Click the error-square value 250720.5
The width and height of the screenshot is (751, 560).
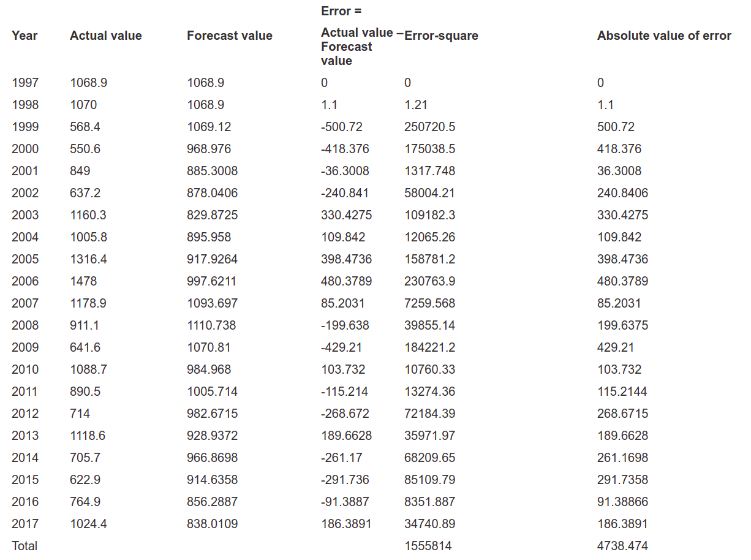(x=430, y=127)
